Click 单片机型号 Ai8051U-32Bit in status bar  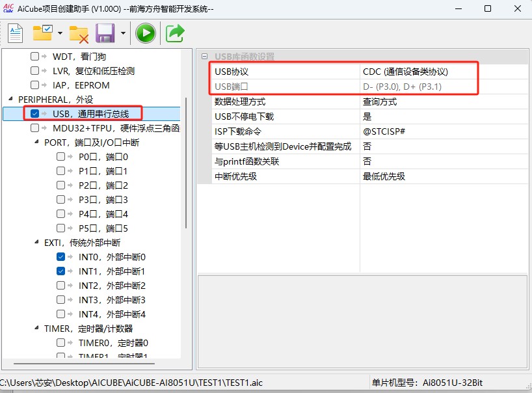pyautogui.click(x=427, y=383)
